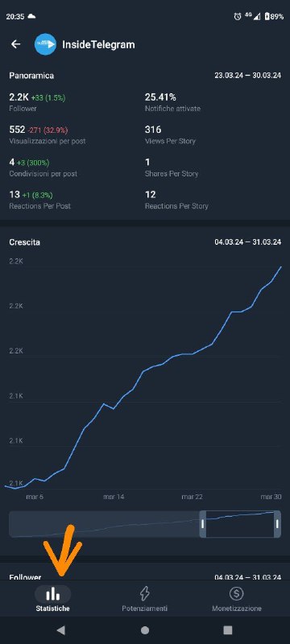This screenshot has width=290, height=644.
Task: Tap the Android back navigation triangle
Action: pos(60,630)
